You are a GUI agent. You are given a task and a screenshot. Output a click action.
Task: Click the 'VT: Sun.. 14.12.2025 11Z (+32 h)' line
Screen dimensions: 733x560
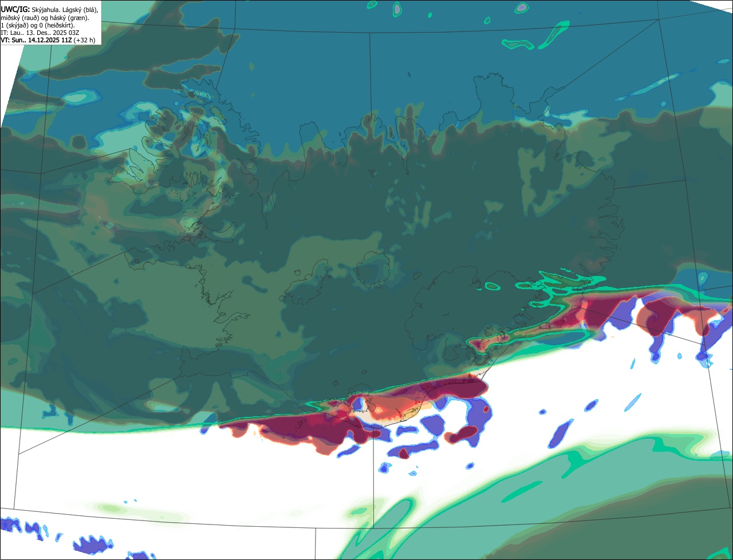click(48, 40)
